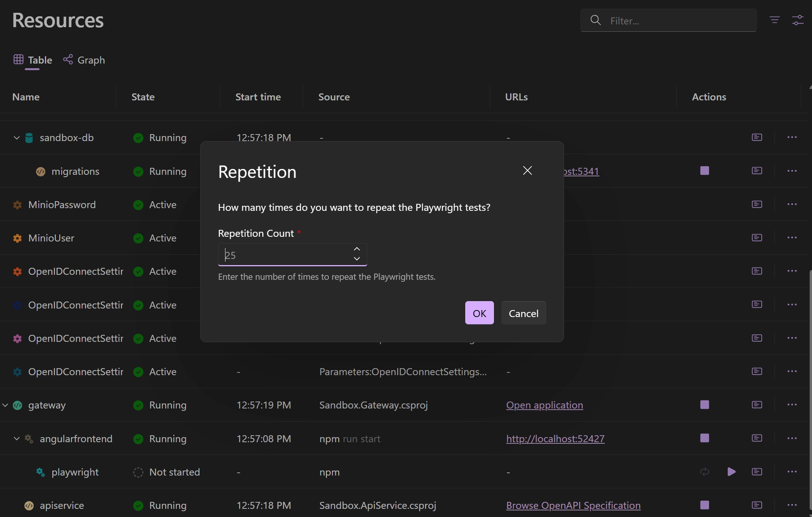View console logs for sandbox-db
Viewport: 812px width, 517px height.
pyautogui.click(x=757, y=137)
